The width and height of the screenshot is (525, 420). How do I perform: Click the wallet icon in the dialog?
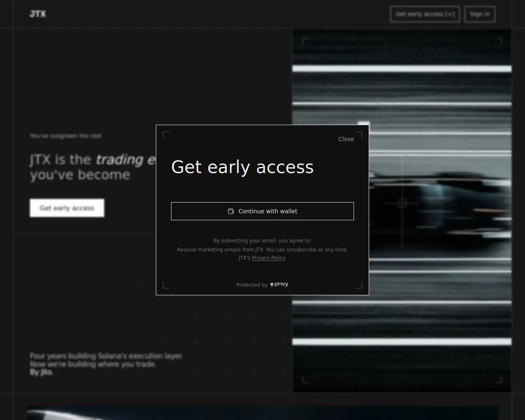click(231, 211)
